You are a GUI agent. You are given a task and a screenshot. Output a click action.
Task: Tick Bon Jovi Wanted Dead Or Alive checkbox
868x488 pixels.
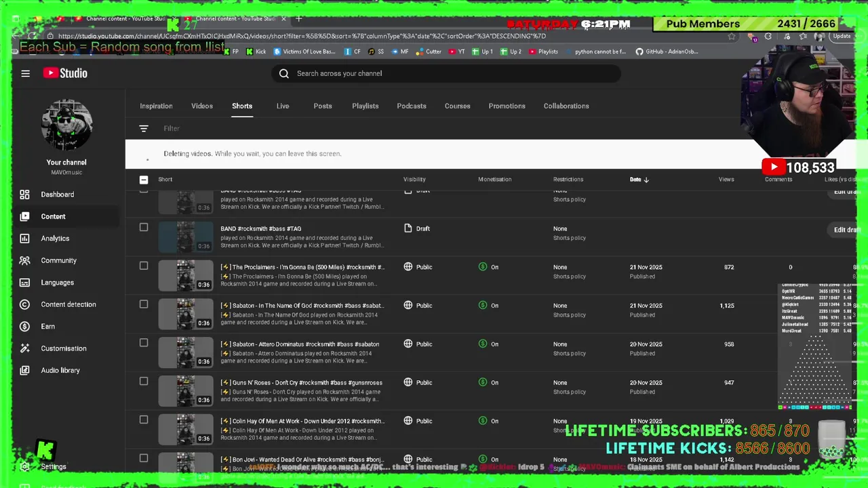tap(144, 459)
